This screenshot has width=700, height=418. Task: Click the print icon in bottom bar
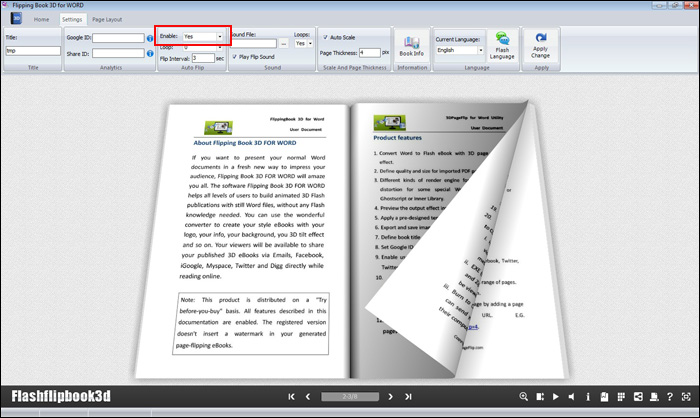click(x=654, y=397)
